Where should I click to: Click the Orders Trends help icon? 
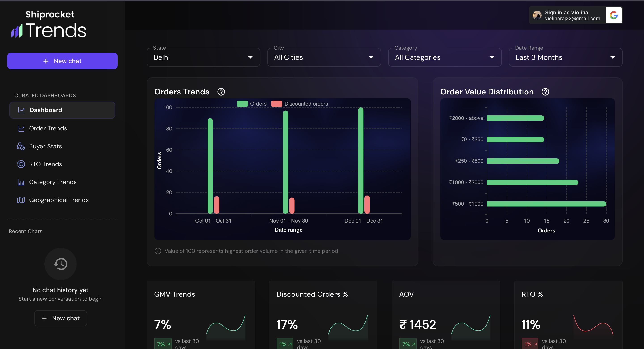221,92
